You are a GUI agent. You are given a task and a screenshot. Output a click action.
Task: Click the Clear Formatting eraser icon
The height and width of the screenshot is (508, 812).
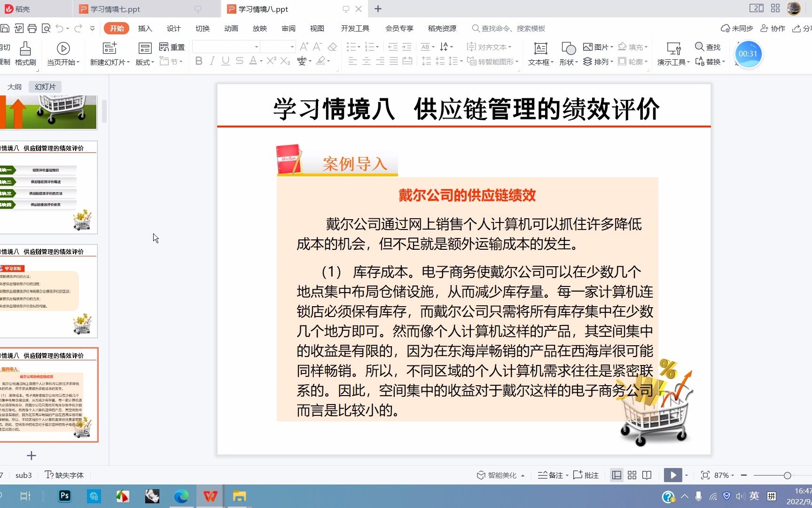point(332,47)
